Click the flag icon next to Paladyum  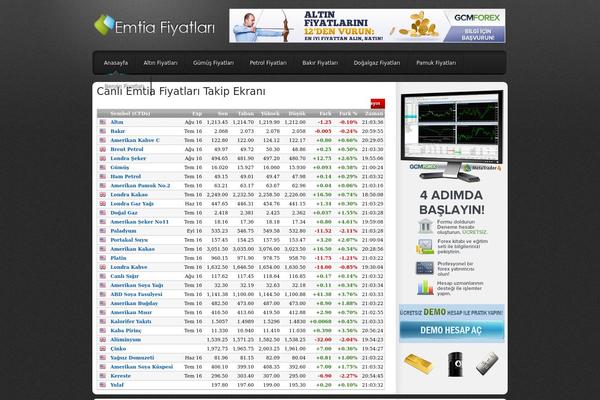point(103,231)
